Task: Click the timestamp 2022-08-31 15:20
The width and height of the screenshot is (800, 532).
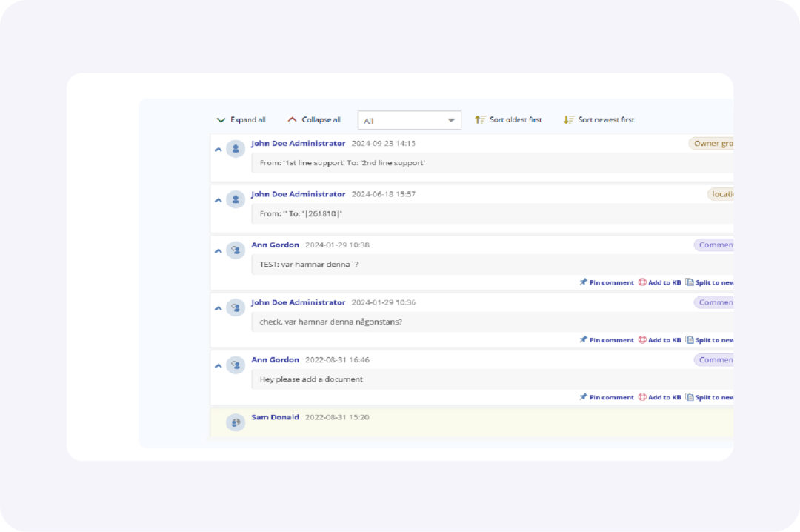Action: click(x=337, y=417)
